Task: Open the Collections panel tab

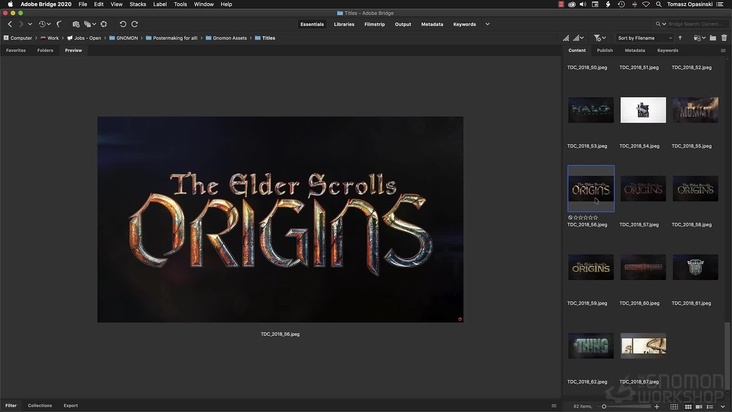Action: (40, 405)
